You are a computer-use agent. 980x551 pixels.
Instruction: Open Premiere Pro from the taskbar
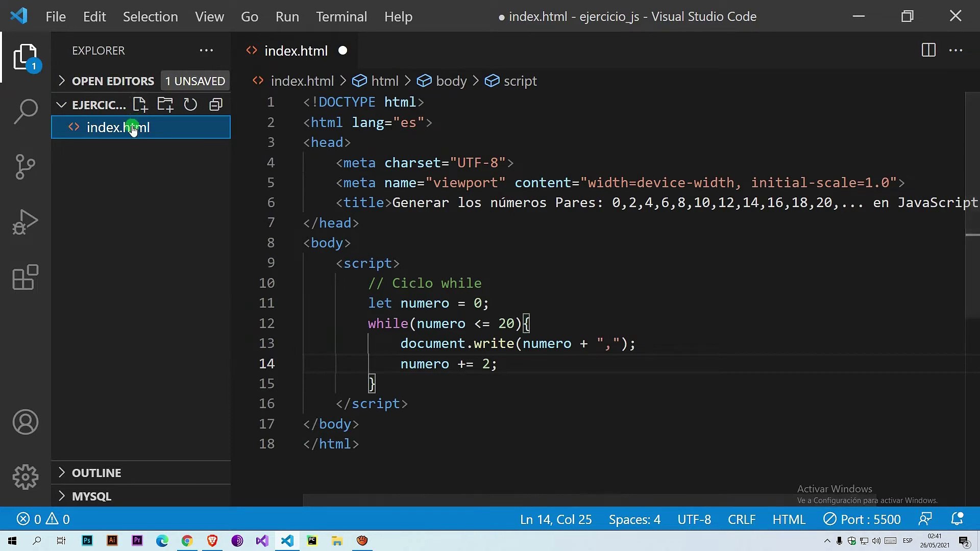[137, 541]
